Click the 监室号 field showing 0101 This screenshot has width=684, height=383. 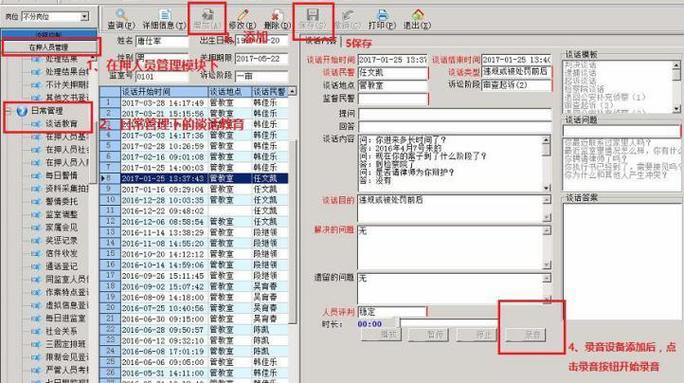pyautogui.click(x=162, y=76)
